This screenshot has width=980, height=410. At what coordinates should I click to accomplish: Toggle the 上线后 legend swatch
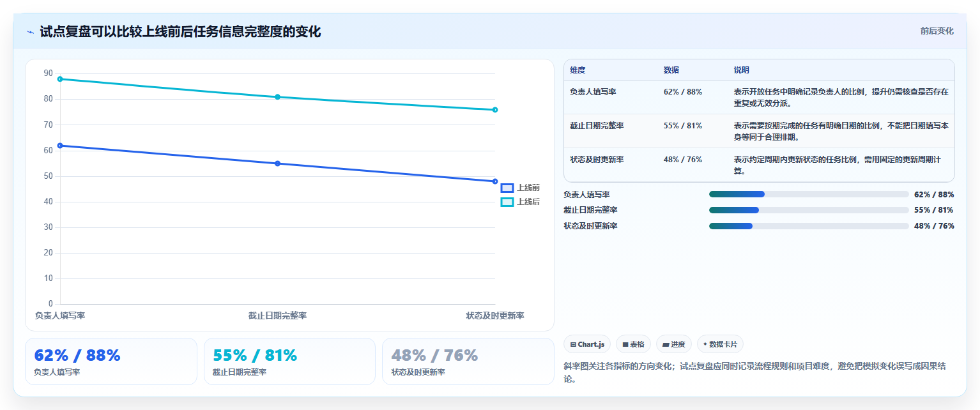(x=507, y=202)
